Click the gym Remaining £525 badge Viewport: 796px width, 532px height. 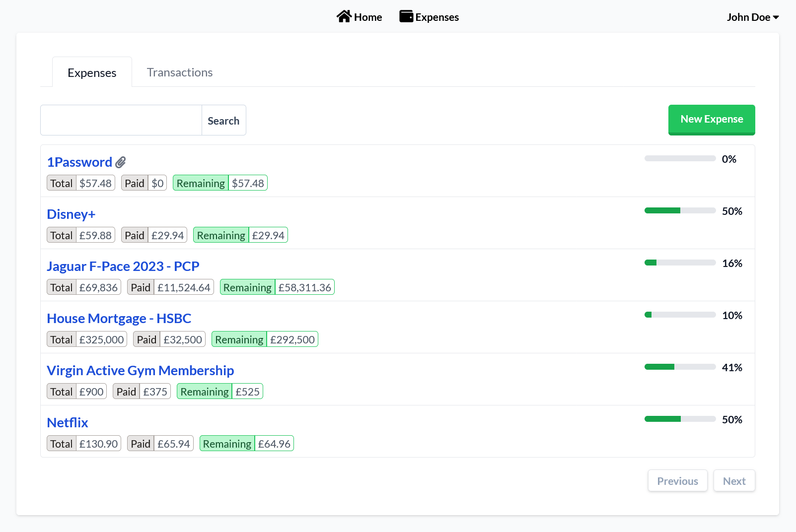coord(220,392)
